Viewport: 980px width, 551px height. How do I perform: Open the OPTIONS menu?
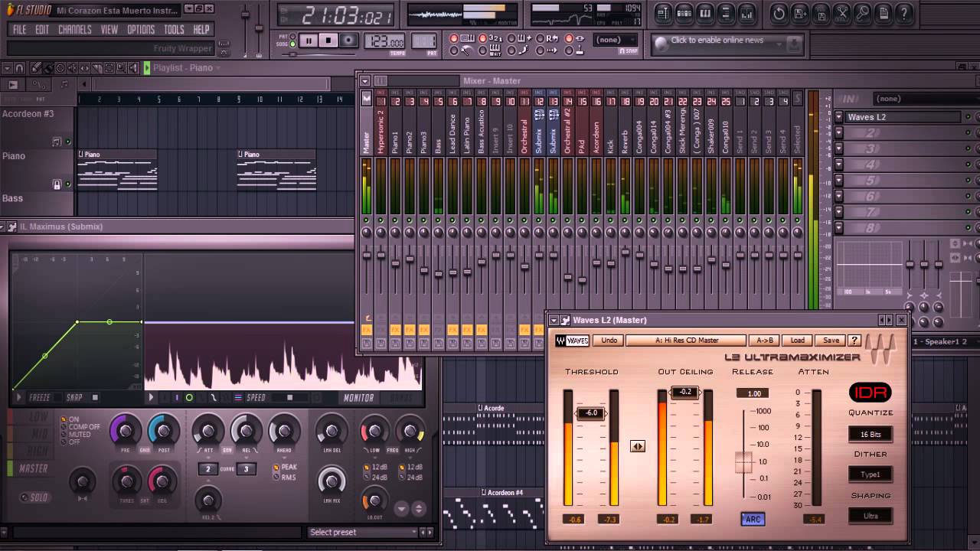[141, 29]
